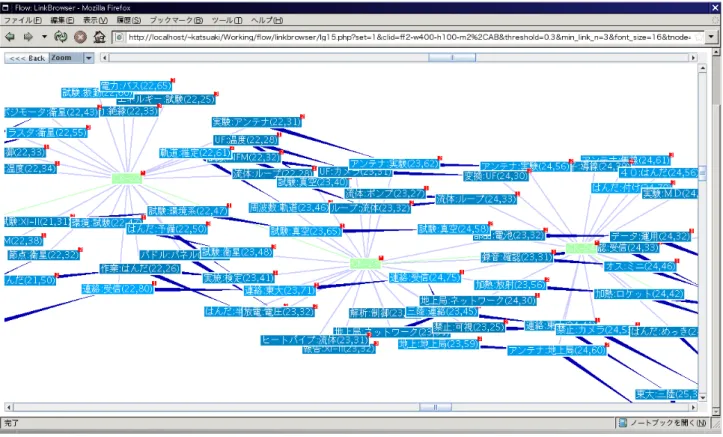Click the bottom horizontal scrollbar thumb
723x437 pixels.
coord(435,407)
